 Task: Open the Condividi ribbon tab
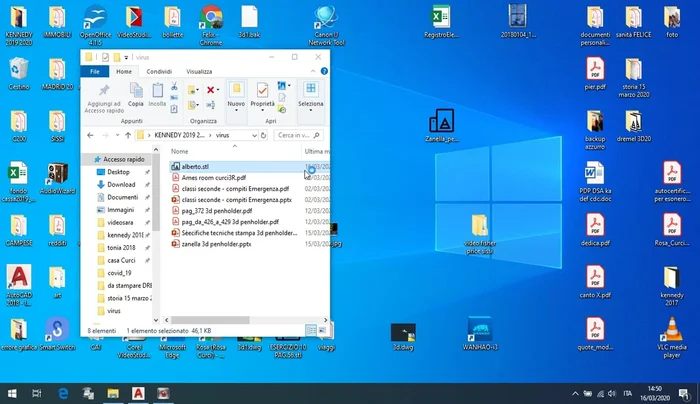tap(158, 71)
